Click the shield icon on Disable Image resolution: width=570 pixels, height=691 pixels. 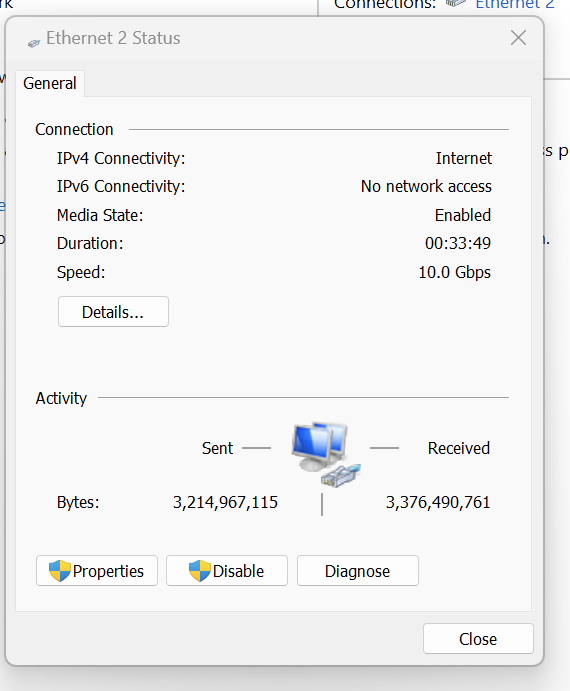click(x=200, y=571)
